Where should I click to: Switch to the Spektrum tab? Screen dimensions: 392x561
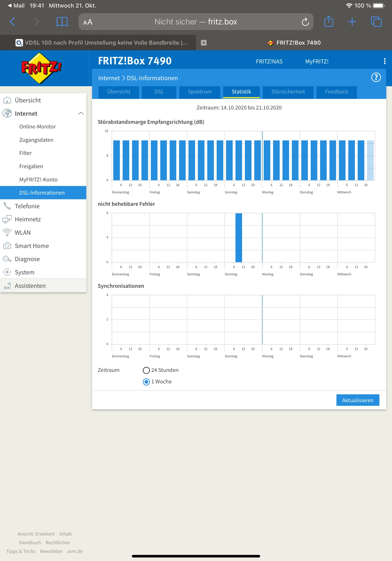pyautogui.click(x=200, y=92)
